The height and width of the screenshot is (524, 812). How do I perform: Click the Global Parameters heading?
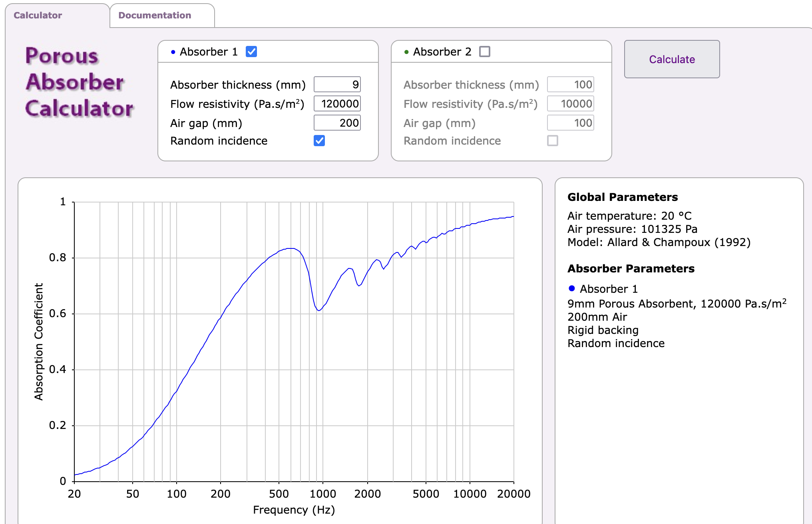pyautogui.click(x=622, y=197)
